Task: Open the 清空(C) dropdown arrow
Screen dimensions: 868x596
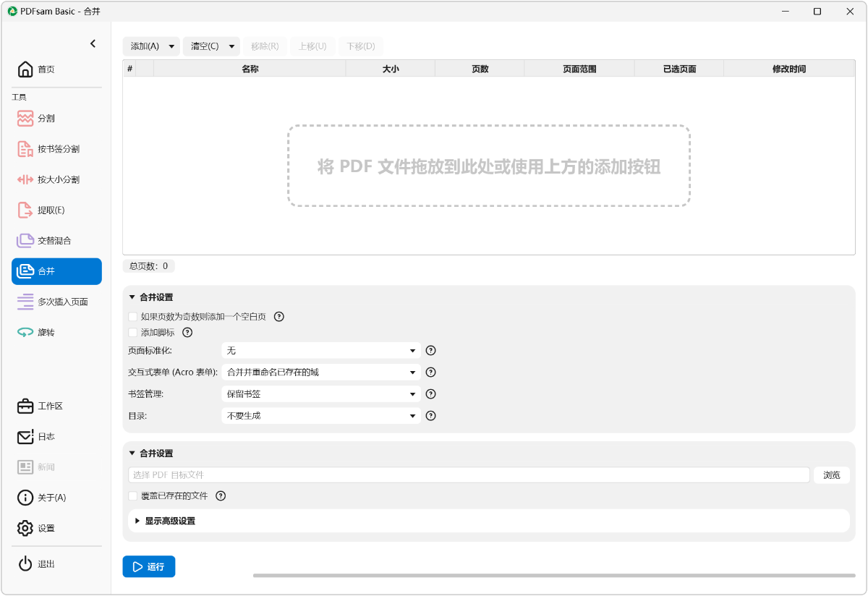Action: pos(231,46)
